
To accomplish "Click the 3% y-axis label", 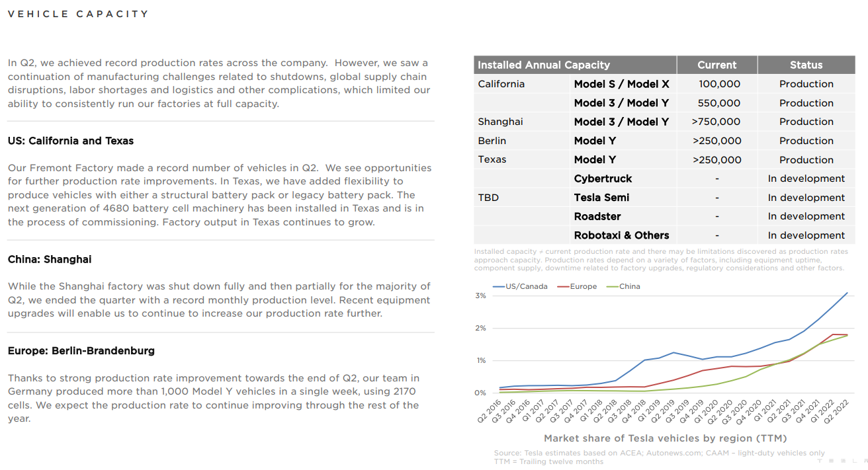I will (x=480, y=295).
